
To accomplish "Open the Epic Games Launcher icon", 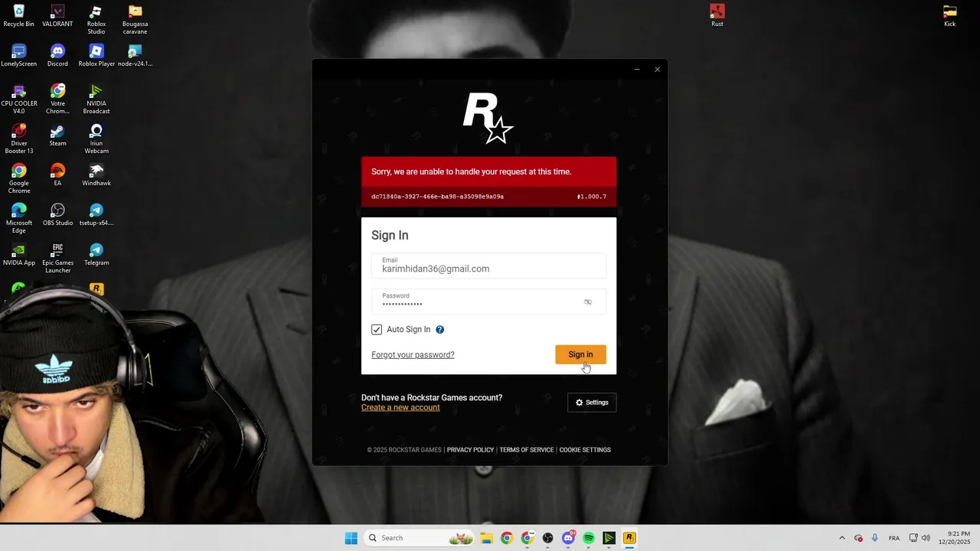I will click(57, 259).
